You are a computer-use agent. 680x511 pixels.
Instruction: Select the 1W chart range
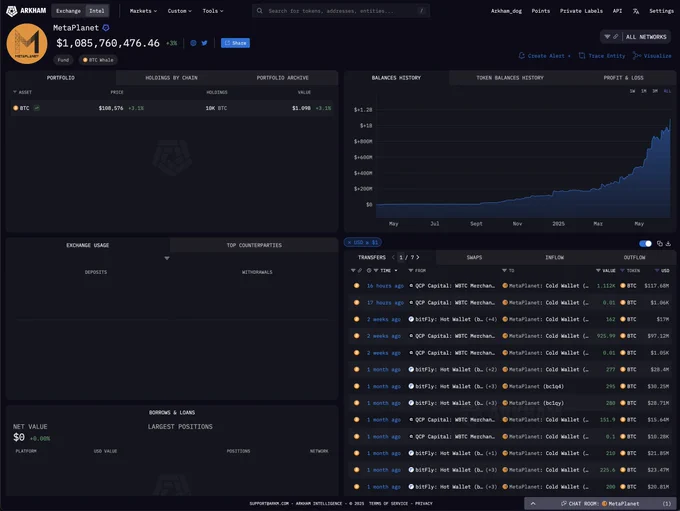632,91
